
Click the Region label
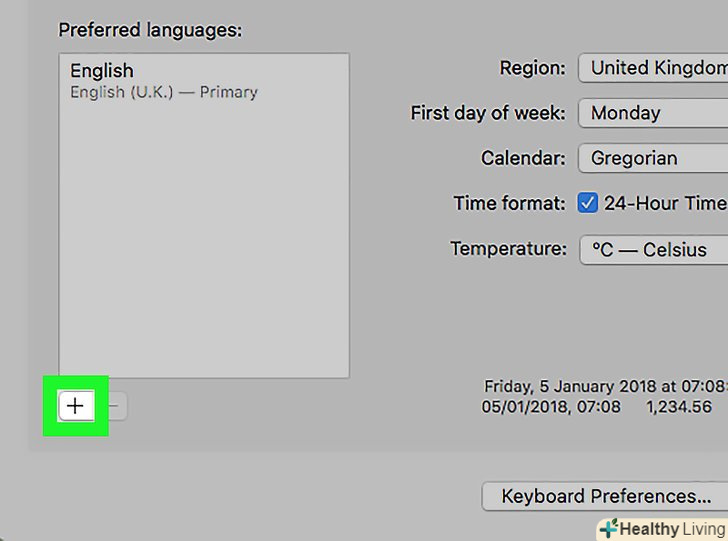pyautogui.click(x=534, y=68)
